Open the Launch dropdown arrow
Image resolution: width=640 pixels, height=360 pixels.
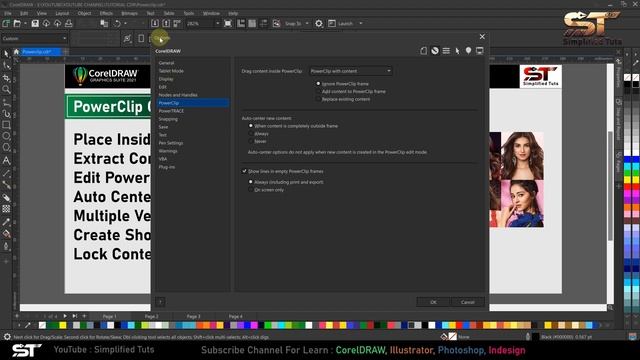tap(361, 24)
